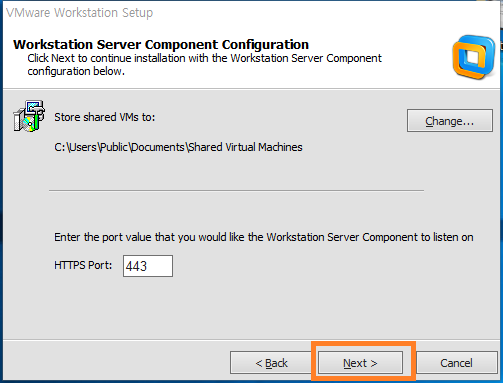Focus the HTTPS Port input field

(148, 266)
